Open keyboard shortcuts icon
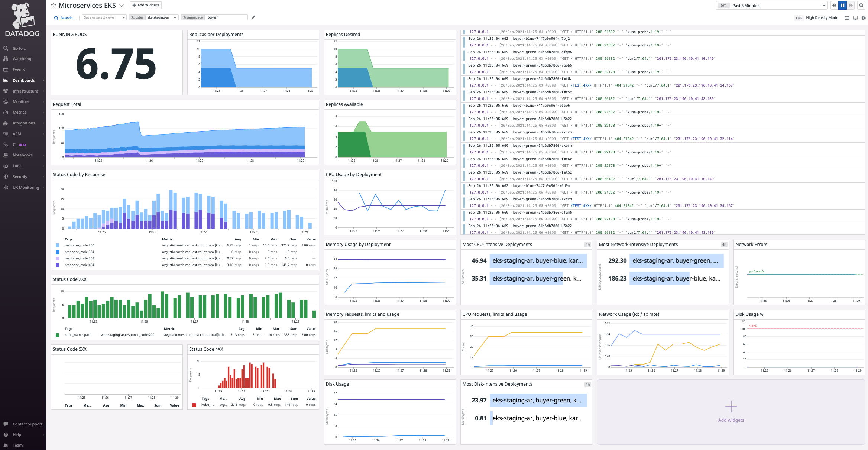 (847, 18)
